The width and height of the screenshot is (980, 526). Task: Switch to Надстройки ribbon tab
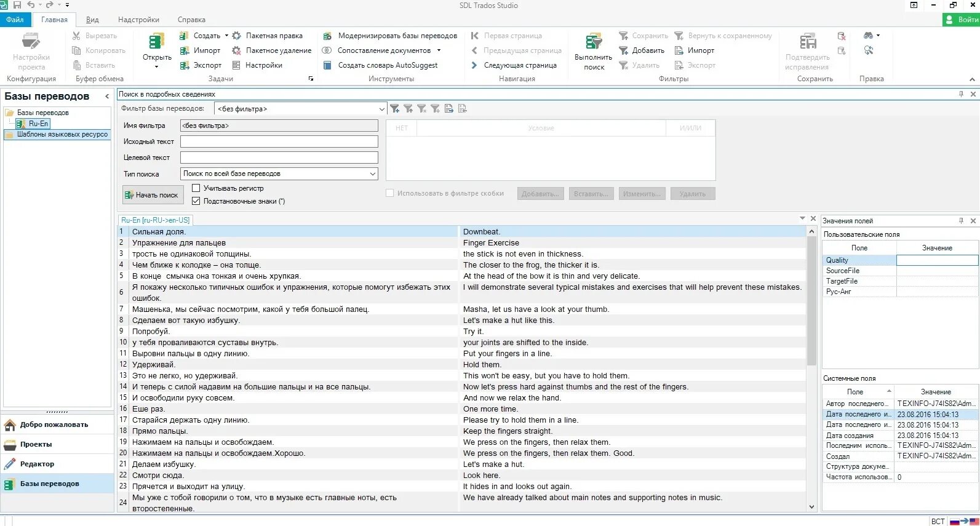(138, 20)
